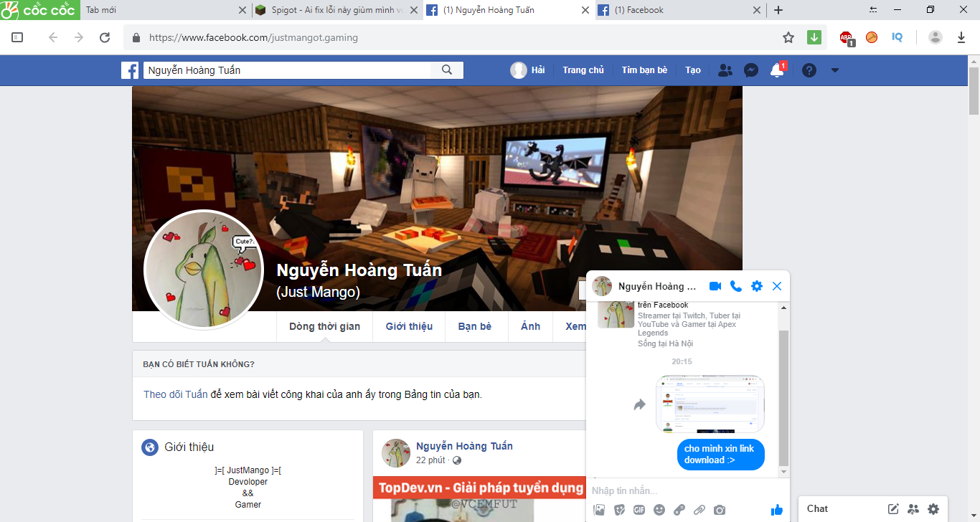Open the Giới thiệu profile tab
This screenshot has height=522, width=980.
point(409,326)
